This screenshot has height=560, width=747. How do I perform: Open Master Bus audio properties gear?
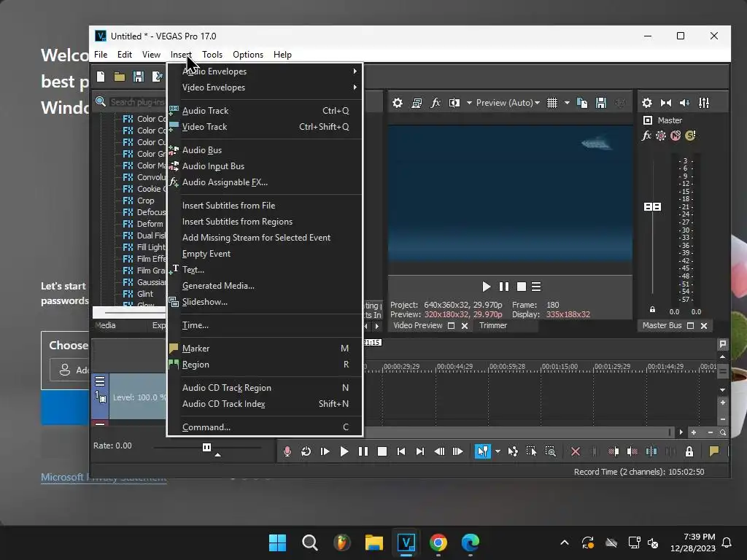pyautogui.click(x=647, y=103)
